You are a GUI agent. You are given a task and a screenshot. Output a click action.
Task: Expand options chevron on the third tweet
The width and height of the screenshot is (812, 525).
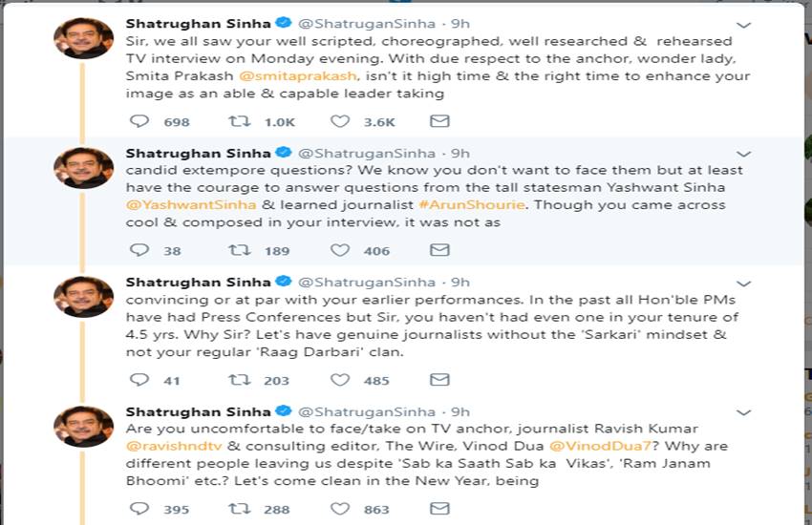[x=744, y=283]
